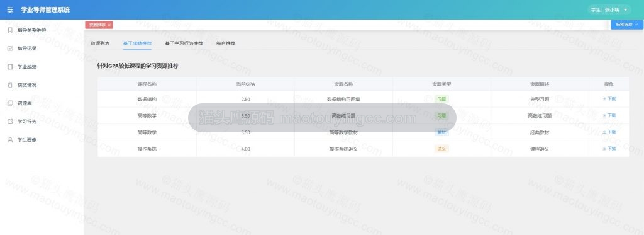
Task: Open 资源库 menu item
Action: (42, 103)
